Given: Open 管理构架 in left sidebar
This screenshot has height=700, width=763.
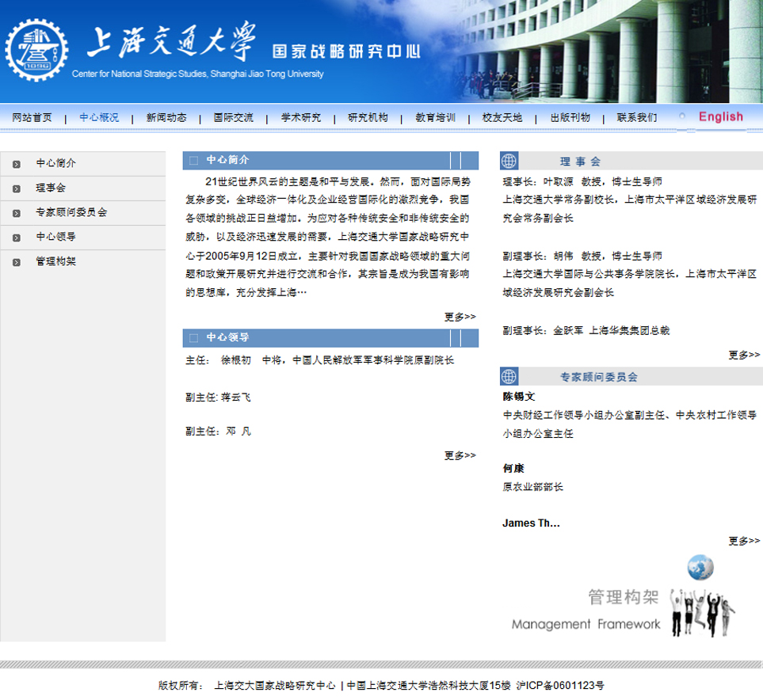Looking at the screenshot, I should 56,262.
